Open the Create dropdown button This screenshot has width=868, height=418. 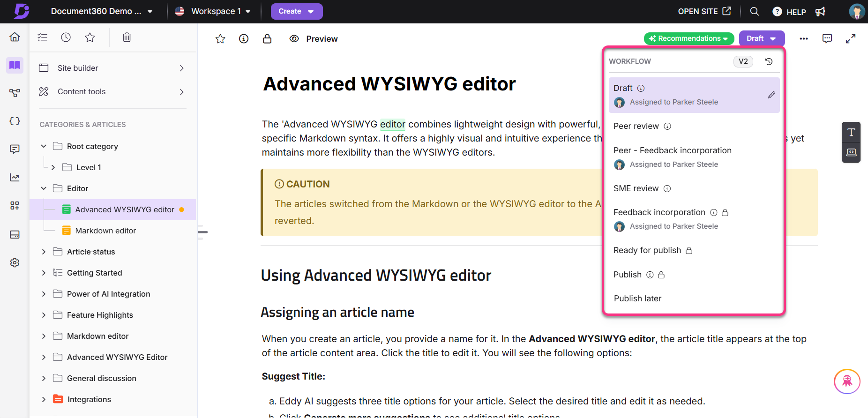click(297, 11)
